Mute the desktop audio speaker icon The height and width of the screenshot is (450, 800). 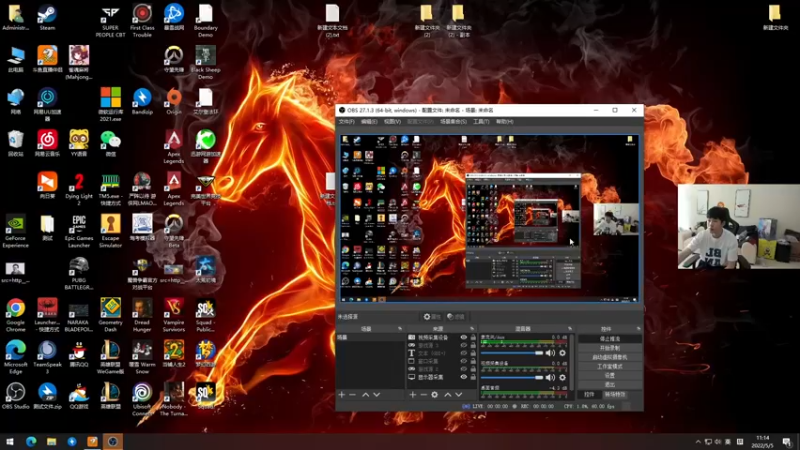[550, 353]
